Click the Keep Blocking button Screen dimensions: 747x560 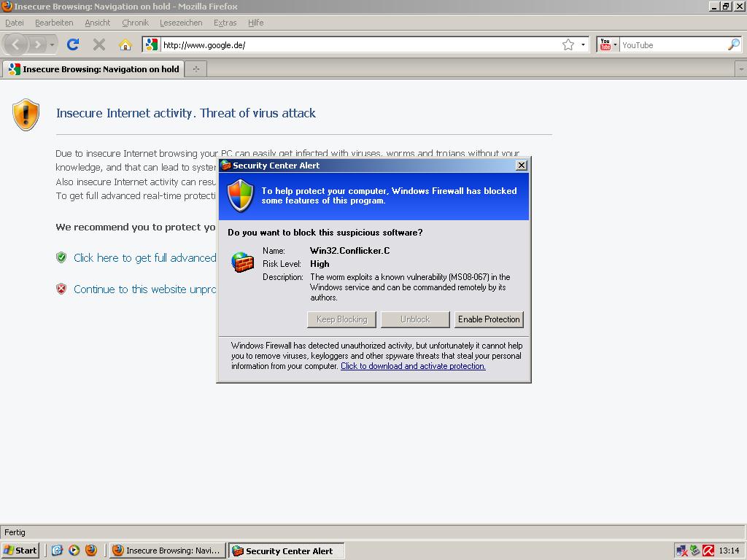point(341,319)
